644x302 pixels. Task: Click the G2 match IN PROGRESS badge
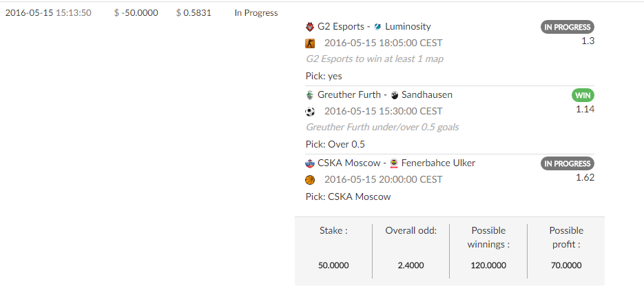coord(567,28)
